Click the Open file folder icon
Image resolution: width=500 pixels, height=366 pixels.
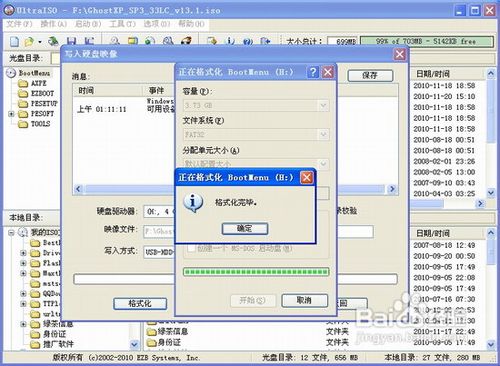point(29,41)
